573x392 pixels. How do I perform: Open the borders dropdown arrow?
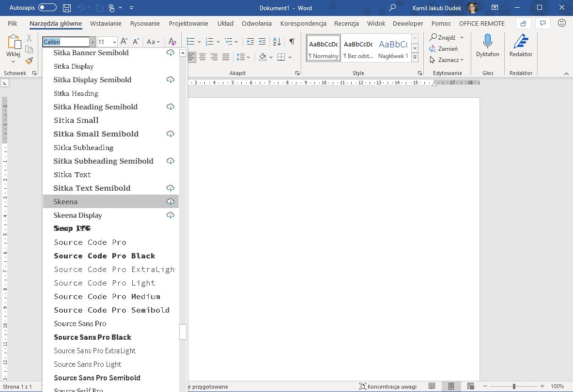[290, 57]
